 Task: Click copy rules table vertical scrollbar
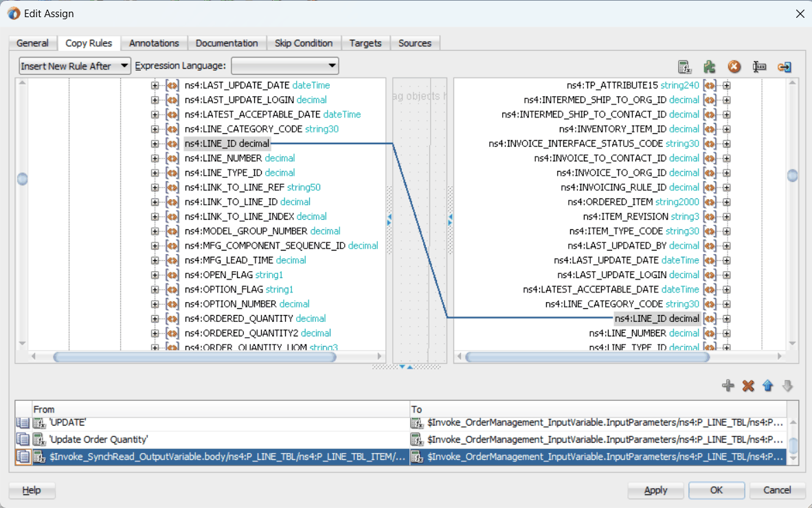coord(793,441)
